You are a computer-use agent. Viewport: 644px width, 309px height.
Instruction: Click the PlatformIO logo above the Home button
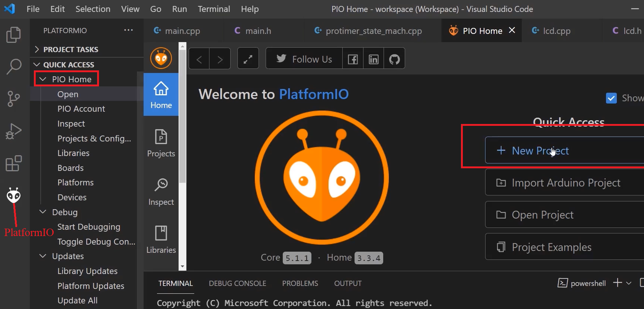(161, 58)
